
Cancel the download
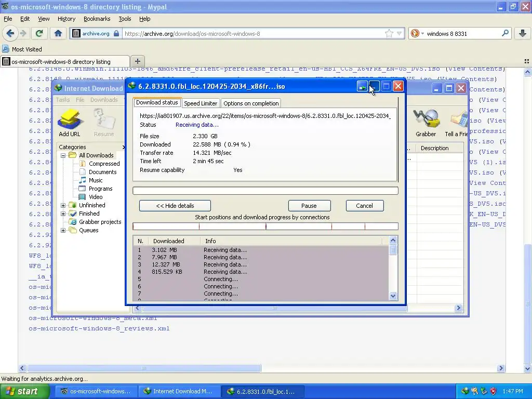pyautogui.click(x=365, y=206)
